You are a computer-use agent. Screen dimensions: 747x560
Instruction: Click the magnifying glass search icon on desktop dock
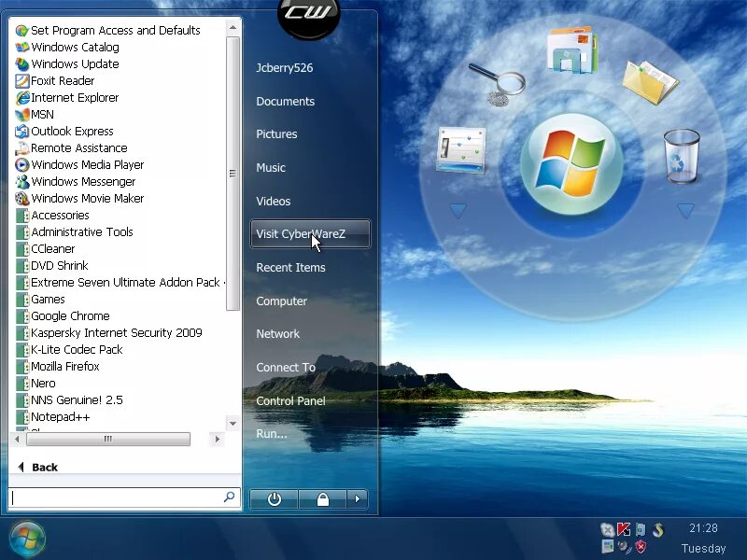[497, 83]
